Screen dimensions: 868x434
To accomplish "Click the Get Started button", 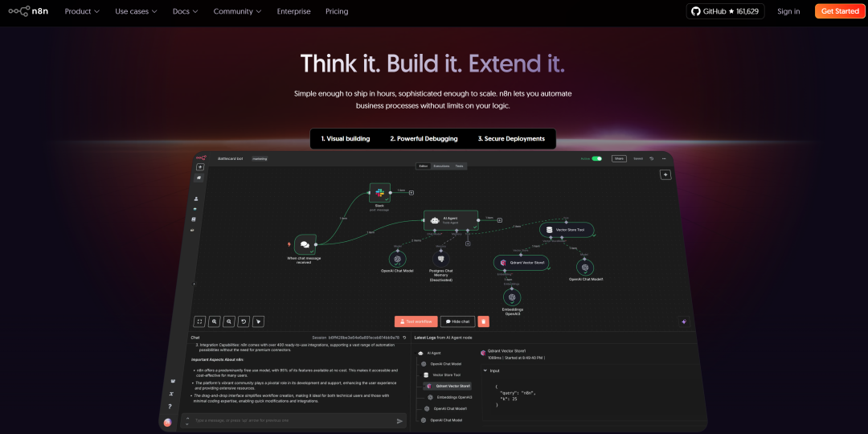I will pyautogui.click(x=840, y=11).
